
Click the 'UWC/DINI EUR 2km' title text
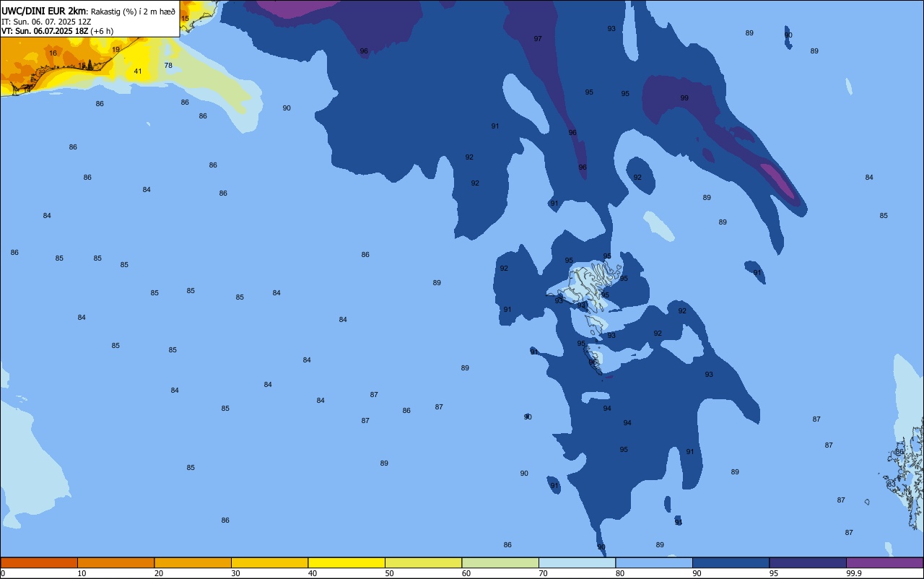[x=43, y=11]
